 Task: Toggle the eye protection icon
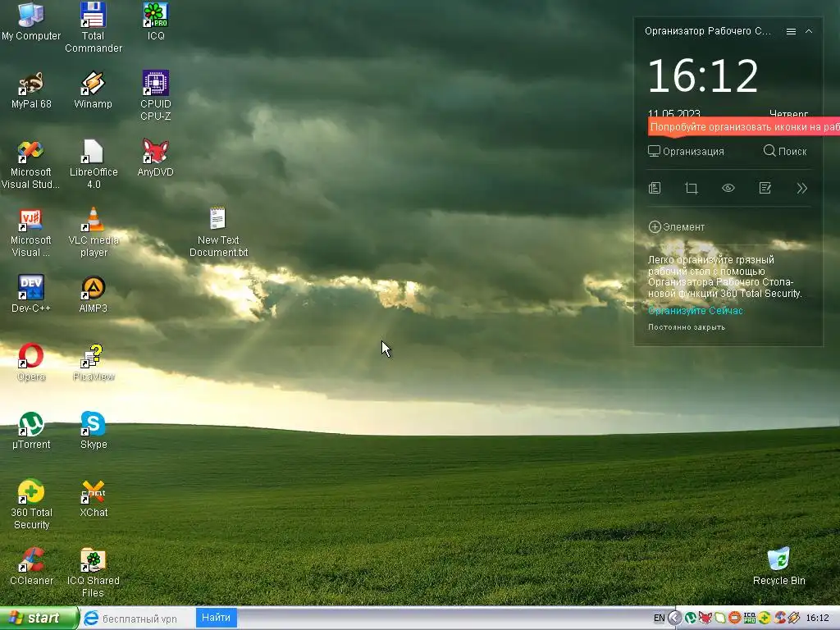(728, 188)
